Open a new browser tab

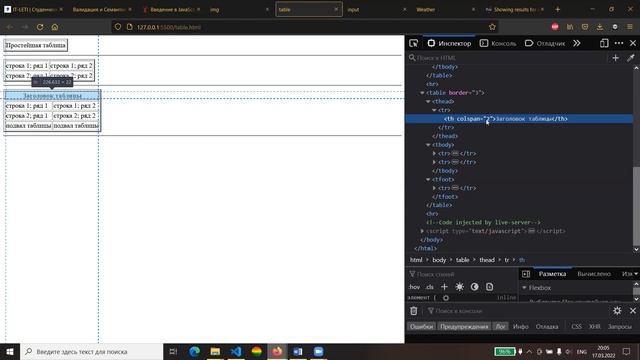pyautogui.click(x=558, y=9)
